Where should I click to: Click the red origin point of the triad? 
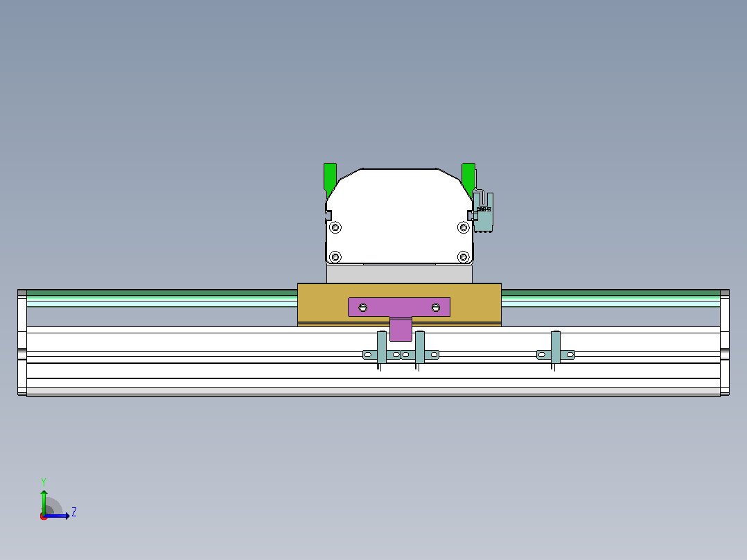click(44, 516)
